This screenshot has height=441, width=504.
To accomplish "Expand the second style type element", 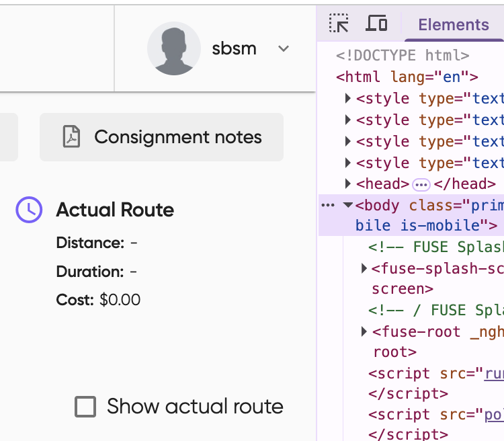I will click(348, 120).
